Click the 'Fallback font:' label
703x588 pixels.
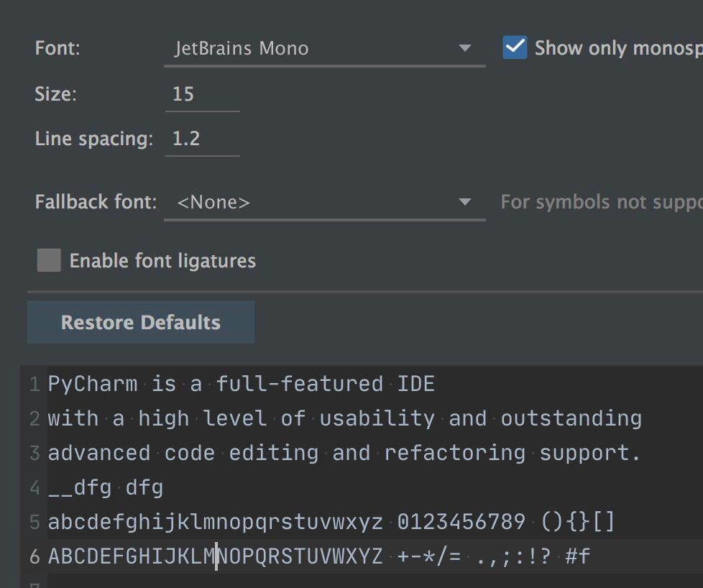[96, 202]
